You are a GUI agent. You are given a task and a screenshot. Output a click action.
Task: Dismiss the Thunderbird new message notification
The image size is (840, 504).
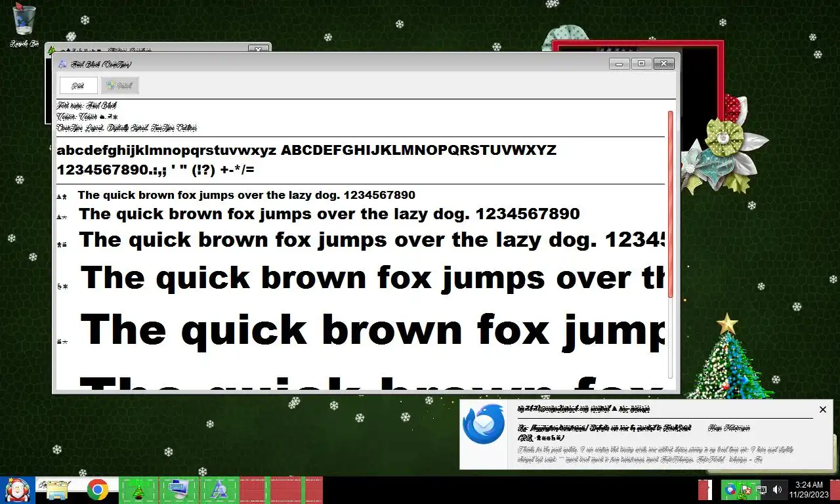pyautogui.click(x=823, y=409)
